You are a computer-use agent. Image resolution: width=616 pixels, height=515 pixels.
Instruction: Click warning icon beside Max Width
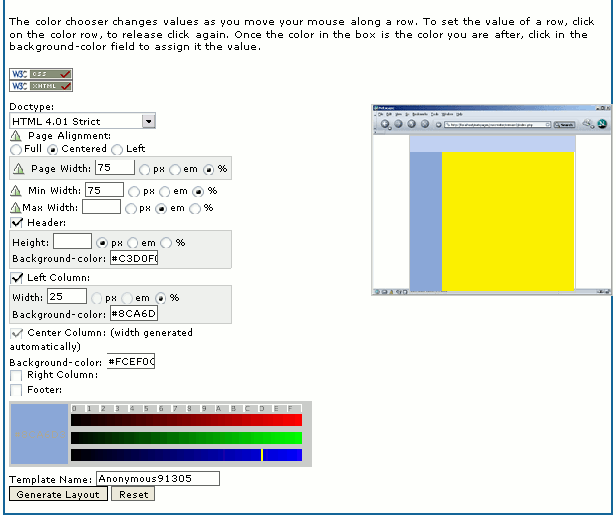15,208
